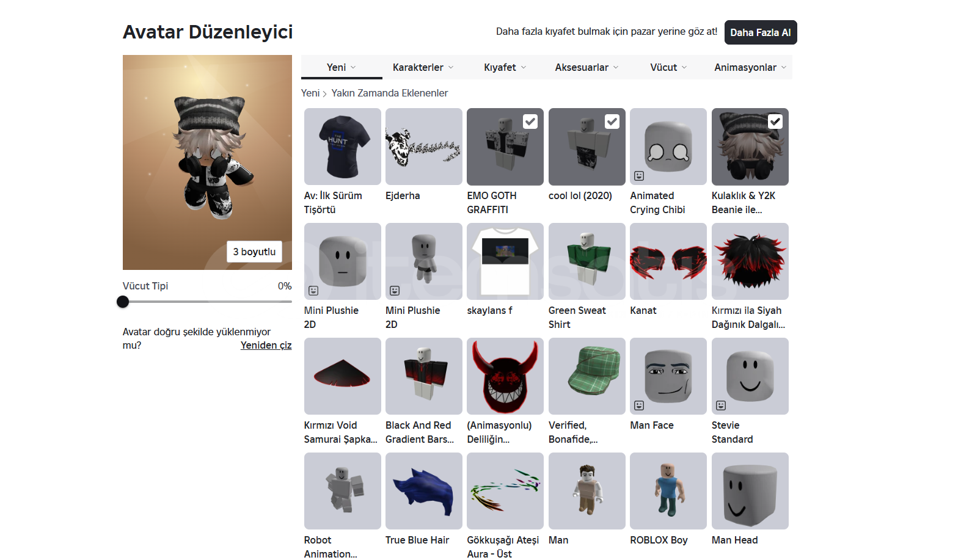Select the Kırmızı Void Samurai Şapka item
Image resolution: width=961 pixels, height=560 pixels.
coord(343,376)
